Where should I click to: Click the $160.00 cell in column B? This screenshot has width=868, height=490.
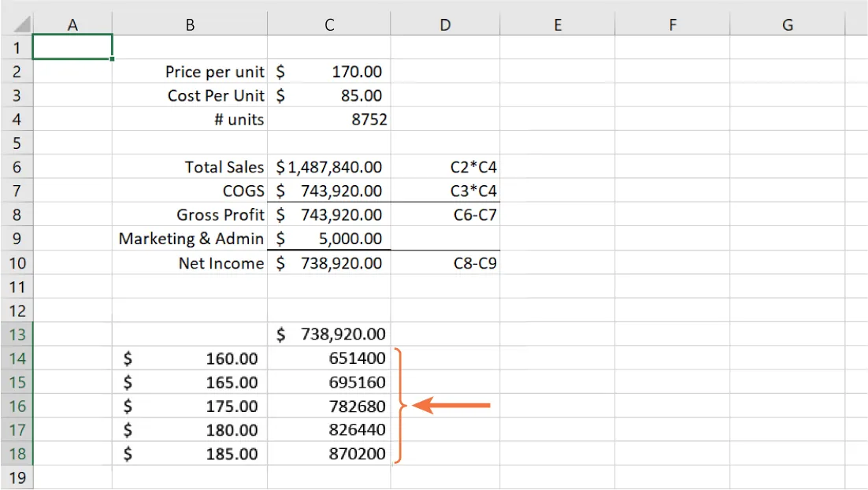[x=190, y=358]
